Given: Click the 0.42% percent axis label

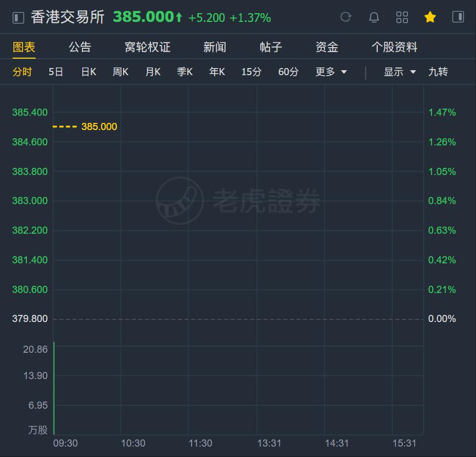Looking at the screenshot, I should (442, 260).
